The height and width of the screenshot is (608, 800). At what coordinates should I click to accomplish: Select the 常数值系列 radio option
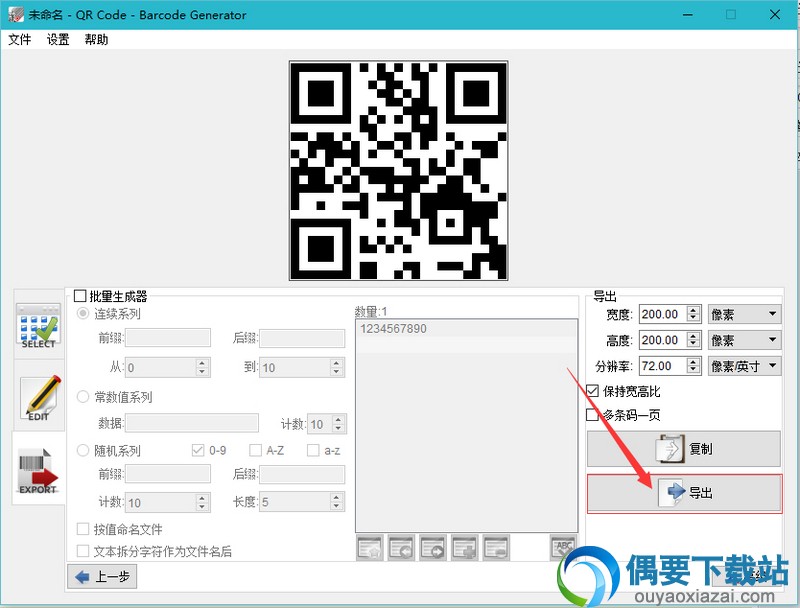coord(83,397)
